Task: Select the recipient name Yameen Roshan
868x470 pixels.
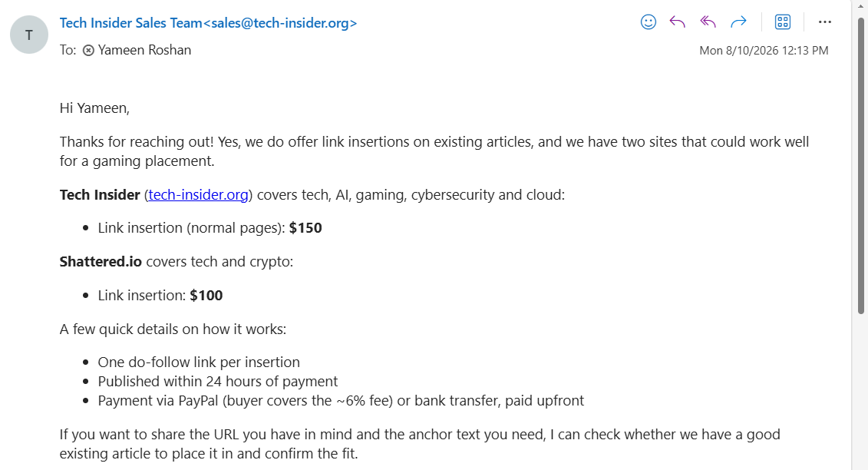Action: 144,51
